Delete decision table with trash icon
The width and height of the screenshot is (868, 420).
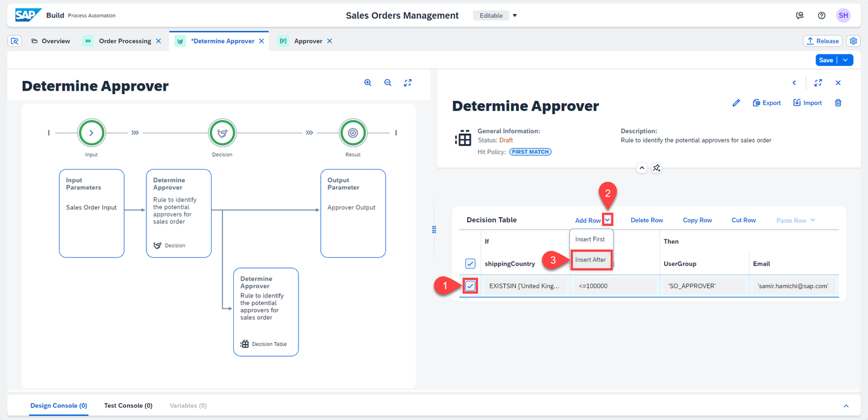pos(838,103)
